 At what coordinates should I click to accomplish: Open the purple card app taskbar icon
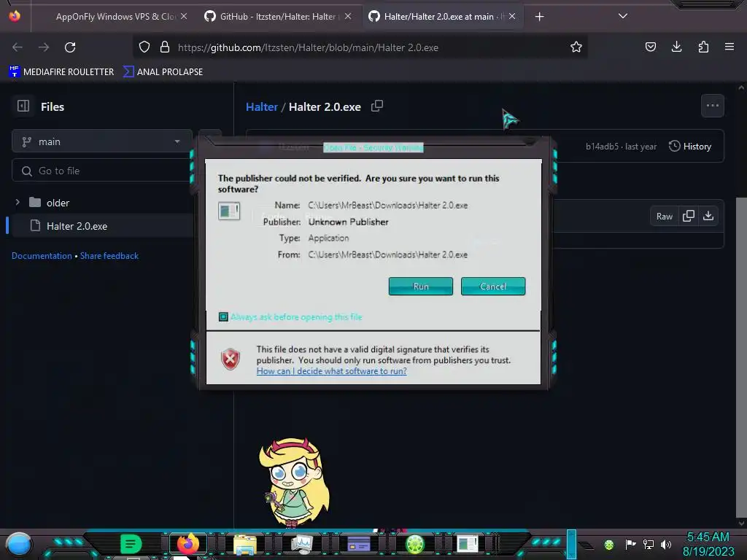tap(359, 544)
